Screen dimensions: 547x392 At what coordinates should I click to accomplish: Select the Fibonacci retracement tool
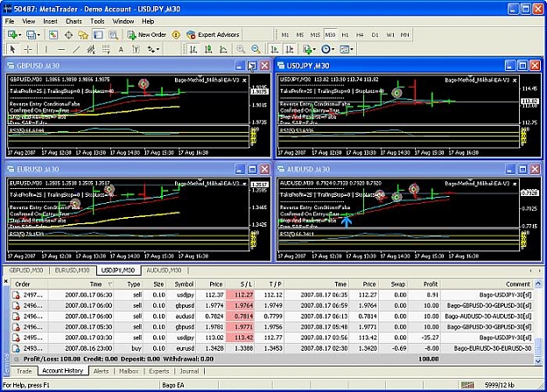[106, 50]
